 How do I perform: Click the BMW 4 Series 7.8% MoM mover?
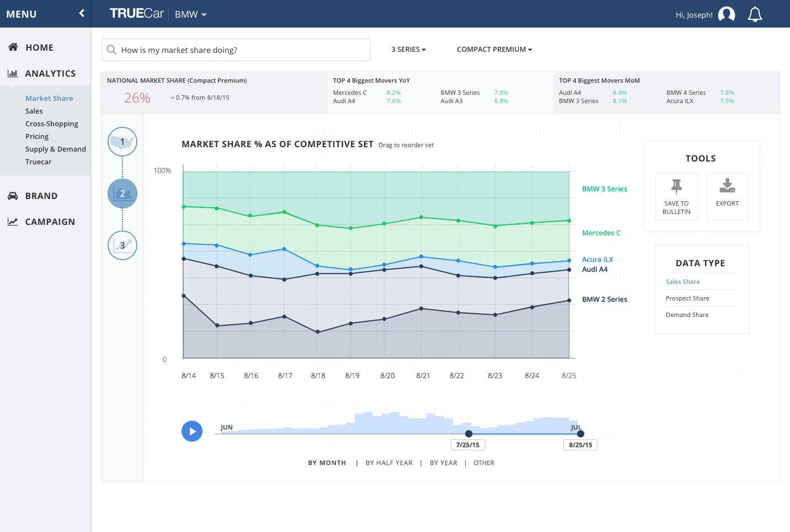pos(701,93)
